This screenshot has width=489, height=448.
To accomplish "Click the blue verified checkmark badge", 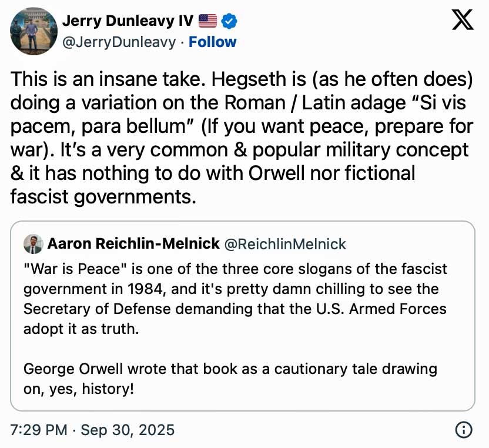I will tap(230, 21).
